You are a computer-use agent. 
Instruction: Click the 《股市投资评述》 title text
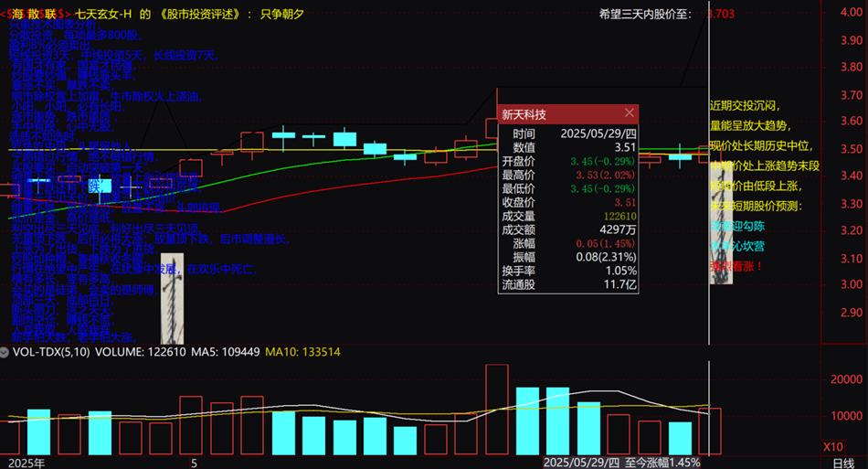point(199,14)
